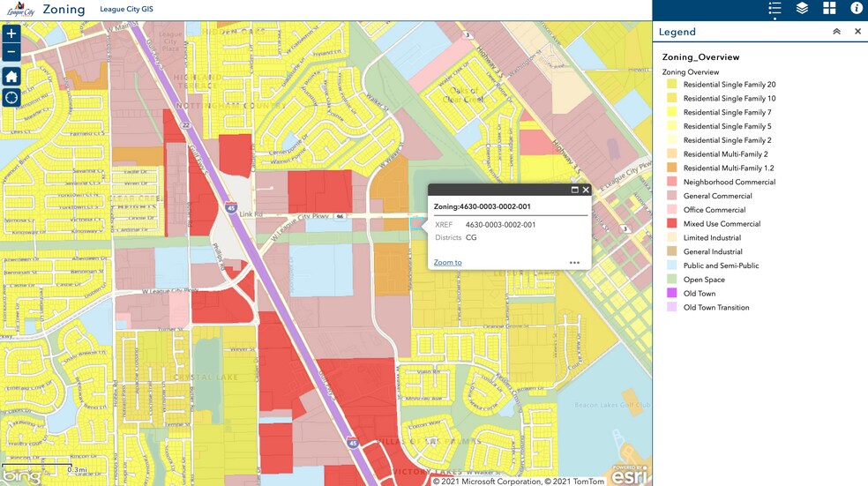Maximize the zoning info popup
This screenshot has height=486, width=868.
coord(575,190)
